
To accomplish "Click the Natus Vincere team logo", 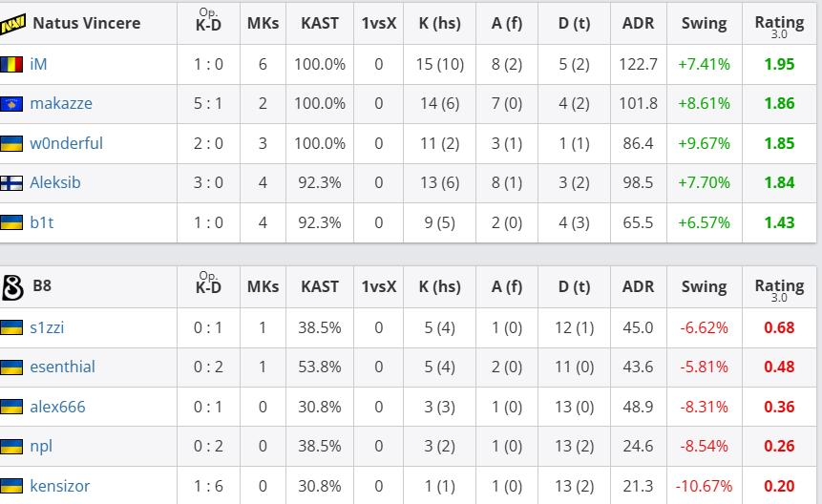I will [12, 24].
